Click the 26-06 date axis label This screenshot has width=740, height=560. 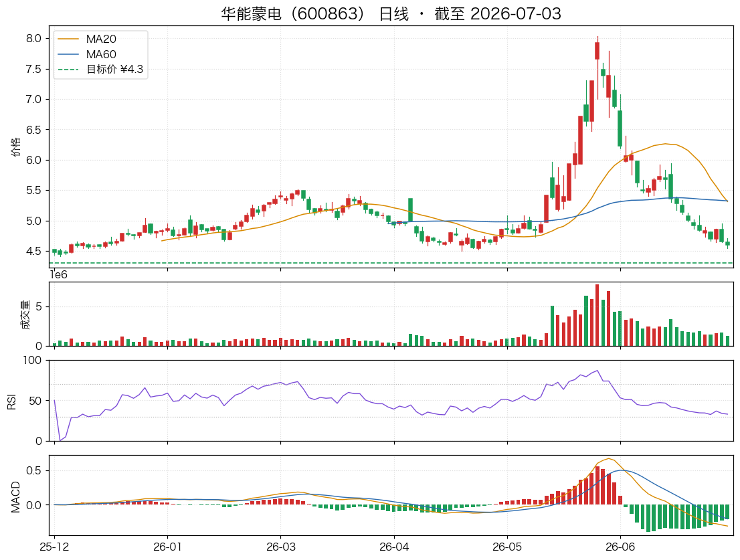tap(620, 547)
